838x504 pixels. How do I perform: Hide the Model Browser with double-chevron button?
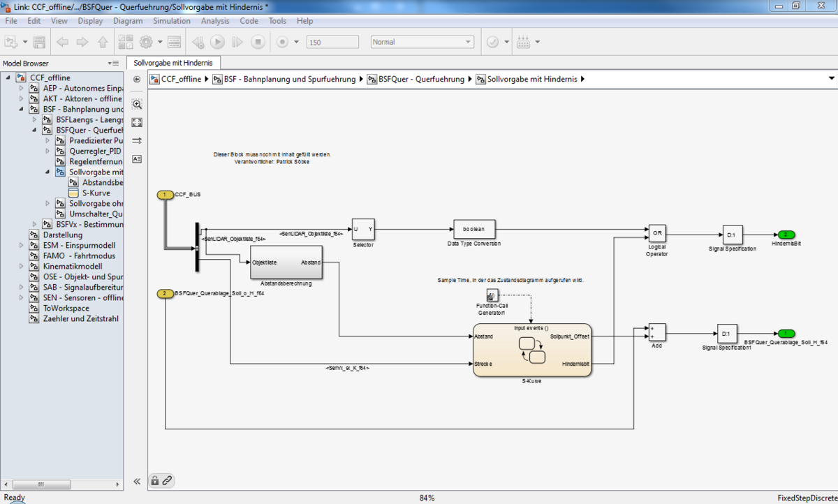pyautogui.click(x=137, y=481)
